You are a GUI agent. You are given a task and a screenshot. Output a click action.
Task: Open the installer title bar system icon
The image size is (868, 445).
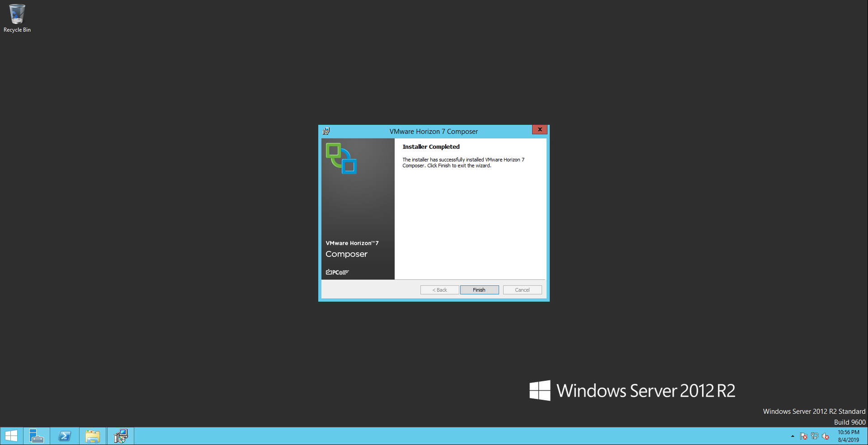point(326,132)
